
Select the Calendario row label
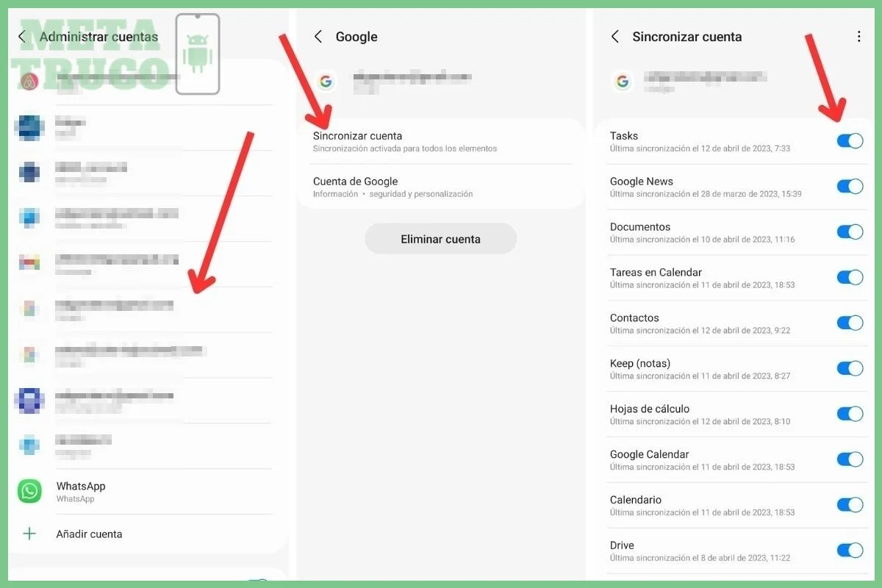point(636,501)
